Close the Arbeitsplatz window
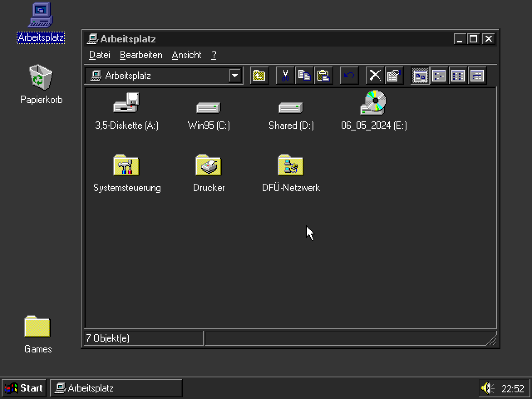 click(488, 39)
